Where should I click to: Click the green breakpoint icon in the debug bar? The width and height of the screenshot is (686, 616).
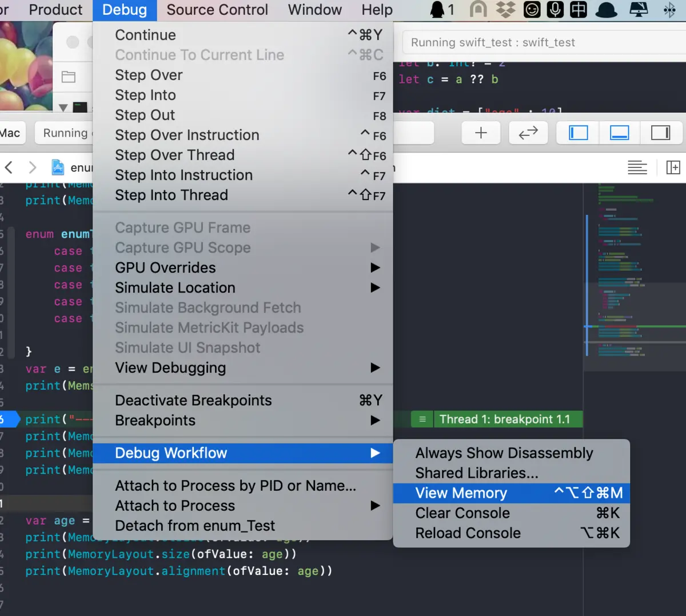coord(421,419)
